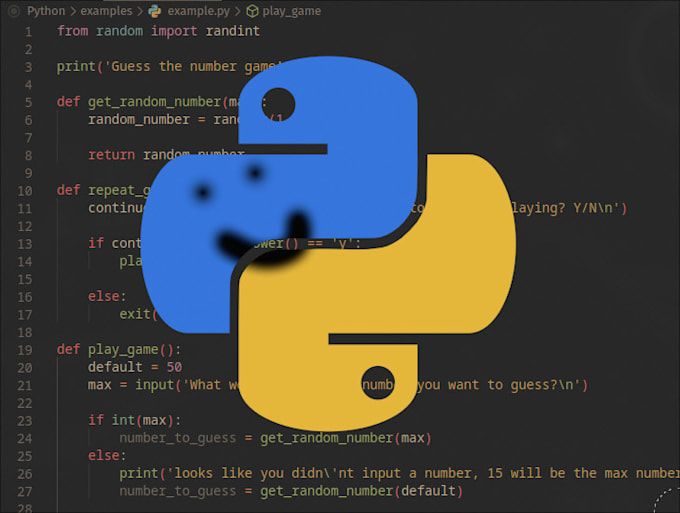The height and width of the screenshot is (513, 680).
Task: Click the 'print' call on line 3
Action: [76, 66]
